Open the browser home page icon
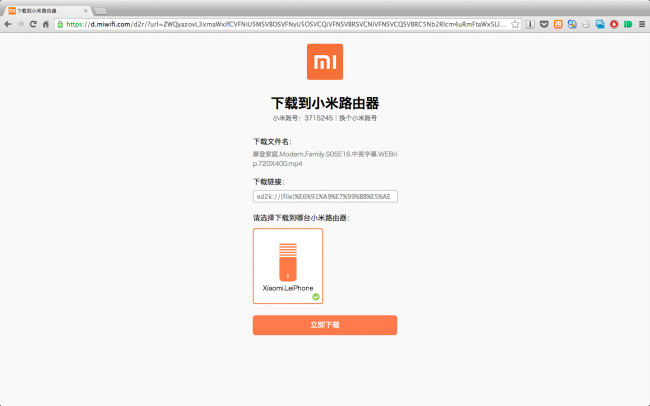This screenshot has height=406, width=650. click(x=46, y=24)
